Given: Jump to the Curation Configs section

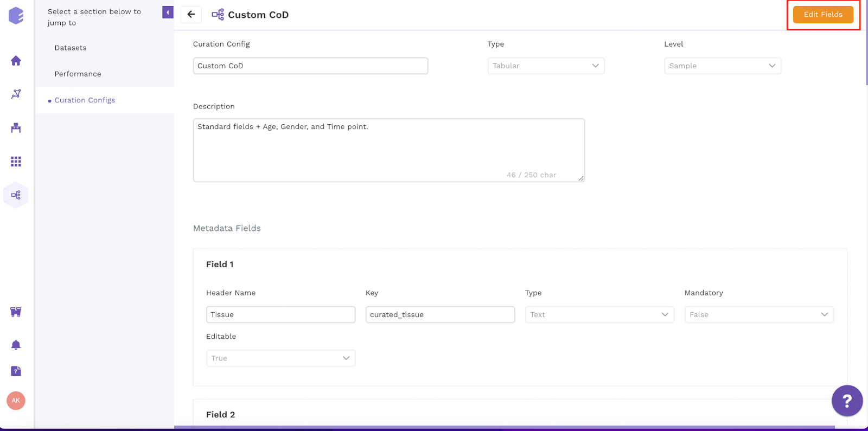Looking at the screenshot, I should click(x=85, y=100).
